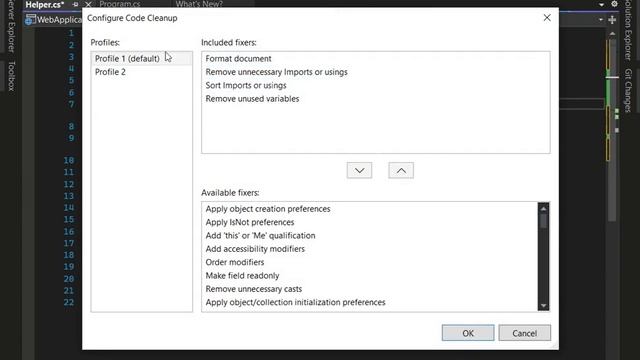
Task: Open the WebApplication project dropdown
Action: tap(54, 20)
